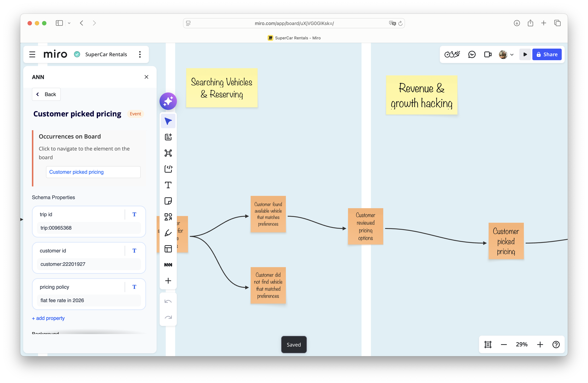The height and width of the screenshot is (383, 588).
Task: Open the help question mark menu
Action: click(x=556, y=344)
